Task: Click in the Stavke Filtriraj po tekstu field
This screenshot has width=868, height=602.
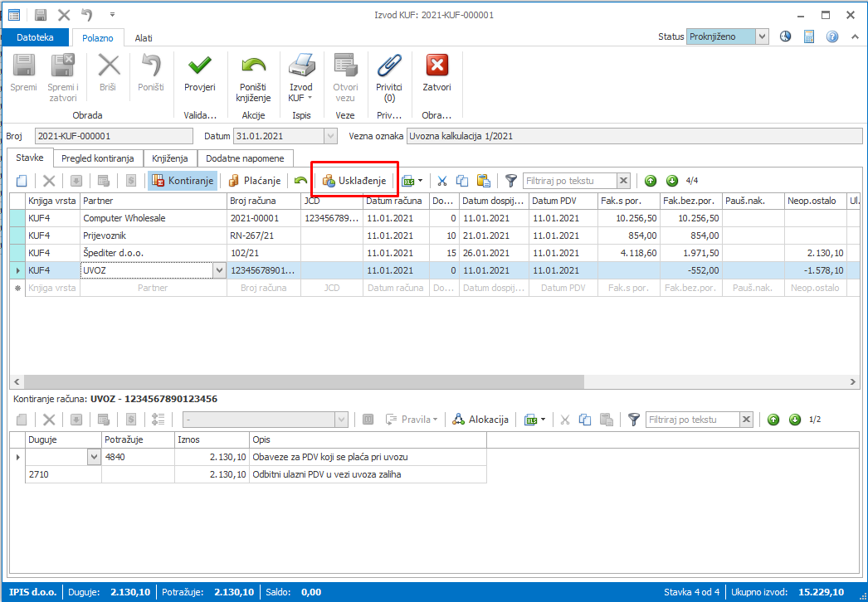Action: [x=569, y=181]
